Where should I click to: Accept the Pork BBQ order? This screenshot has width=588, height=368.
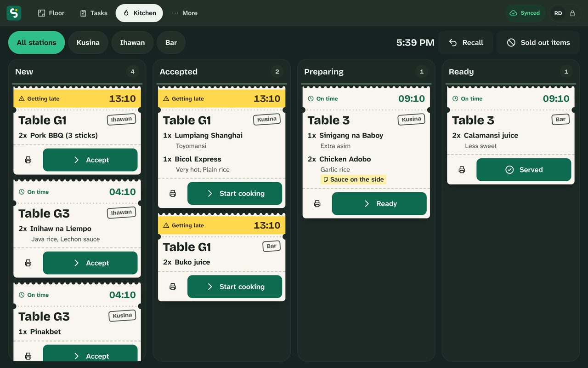90,160
